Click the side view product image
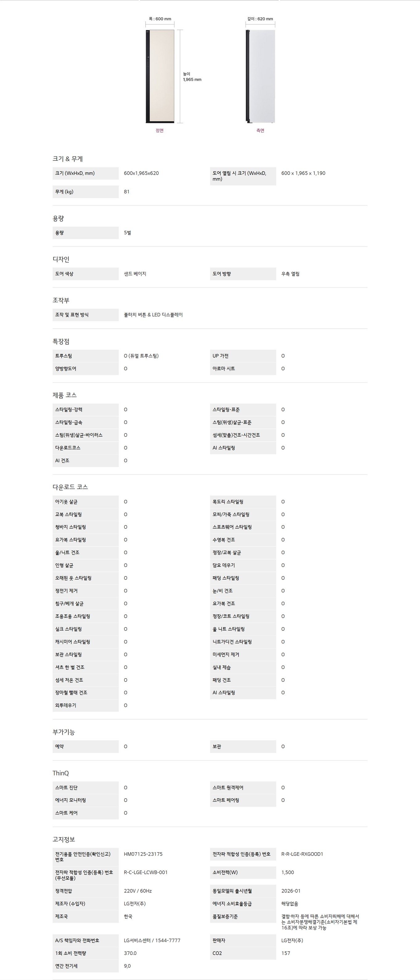420x980 pixels. [260, 77]
